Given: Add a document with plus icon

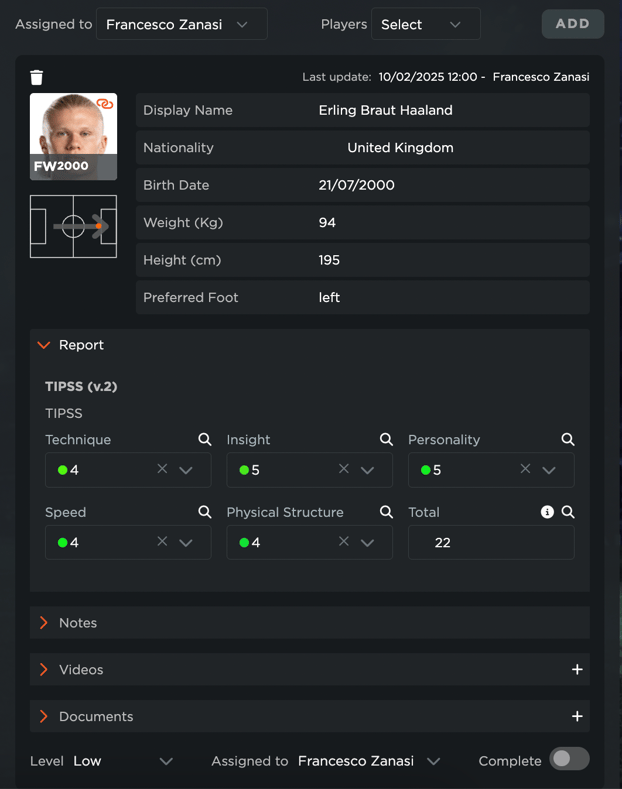Looking at the screenshot, I should pos(577,717).
